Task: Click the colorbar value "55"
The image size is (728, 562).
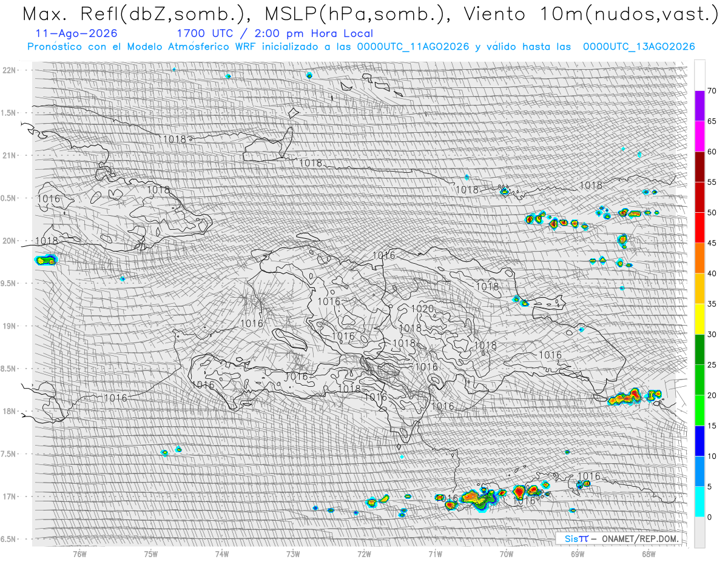Action: pos(712,182)
